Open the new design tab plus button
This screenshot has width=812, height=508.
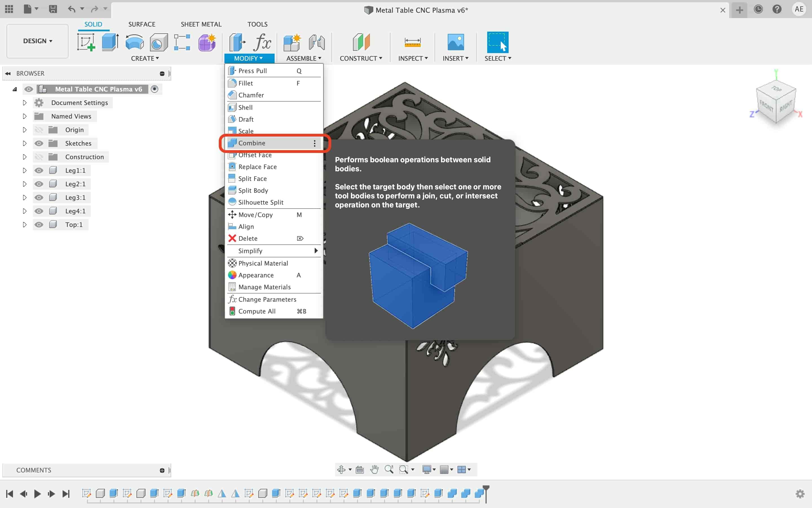pos(739,10)
